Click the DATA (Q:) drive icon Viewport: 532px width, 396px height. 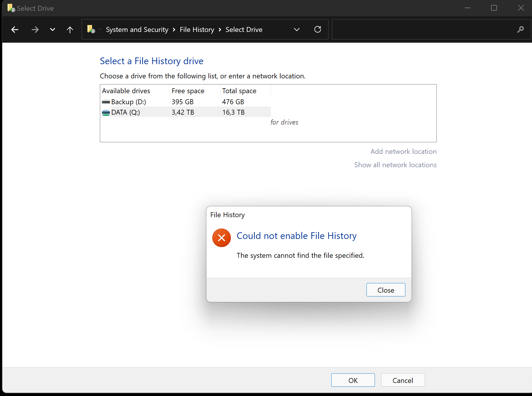click(106, 113)
